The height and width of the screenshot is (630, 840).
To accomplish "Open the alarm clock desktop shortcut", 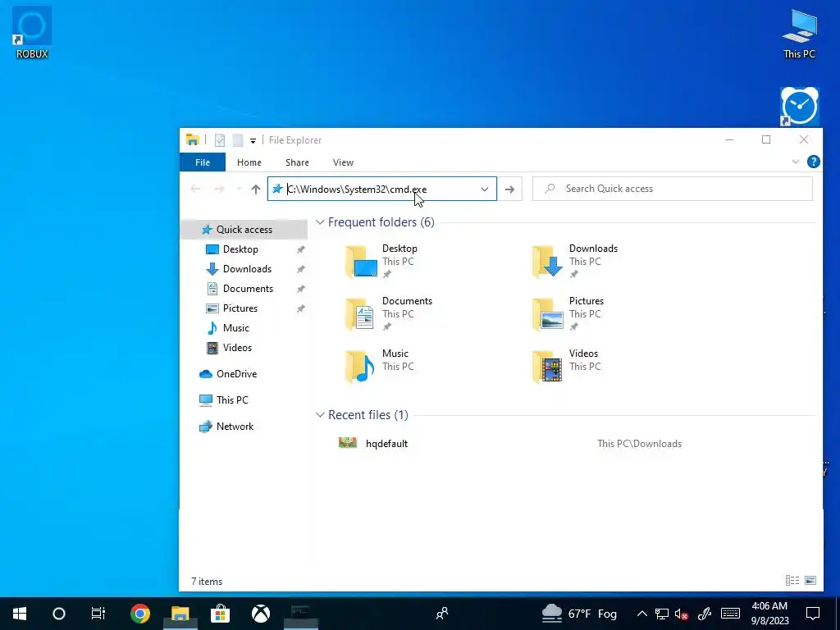I will click(799, 106).
